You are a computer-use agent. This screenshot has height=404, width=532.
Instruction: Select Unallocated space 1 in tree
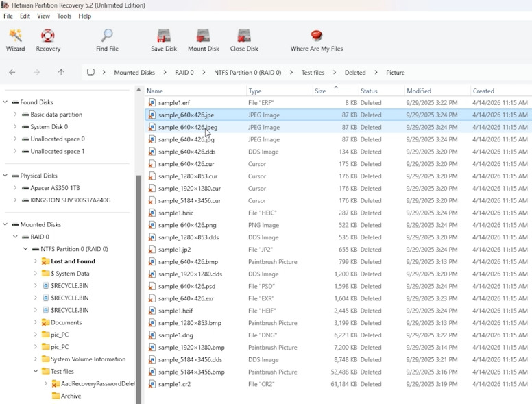(x=57, y=151)
